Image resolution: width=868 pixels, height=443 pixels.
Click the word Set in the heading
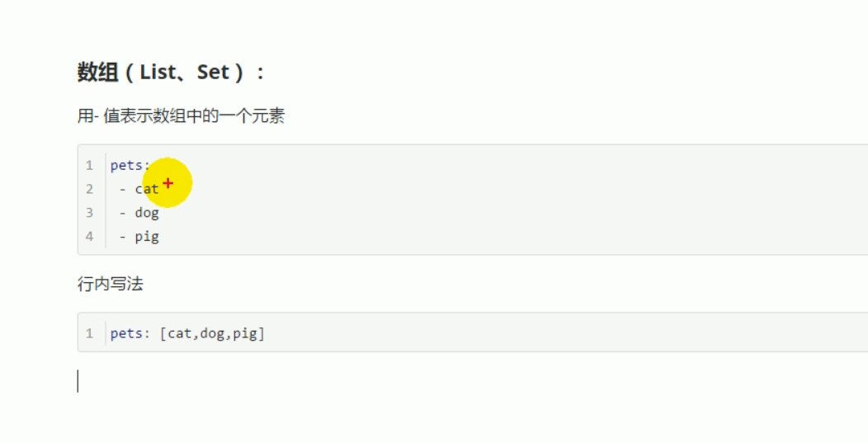pos(212,73)
